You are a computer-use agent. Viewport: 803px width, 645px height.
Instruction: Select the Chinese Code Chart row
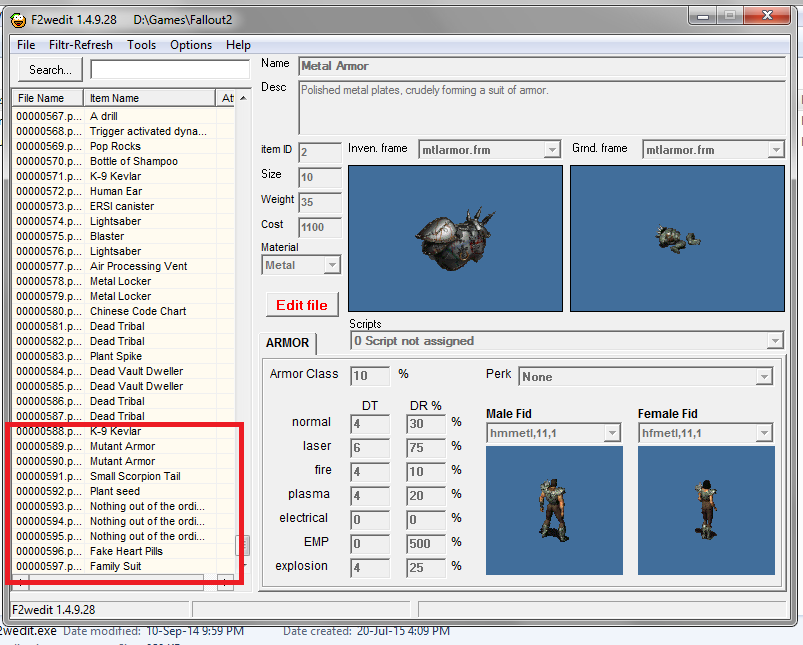tap(123, 311)
